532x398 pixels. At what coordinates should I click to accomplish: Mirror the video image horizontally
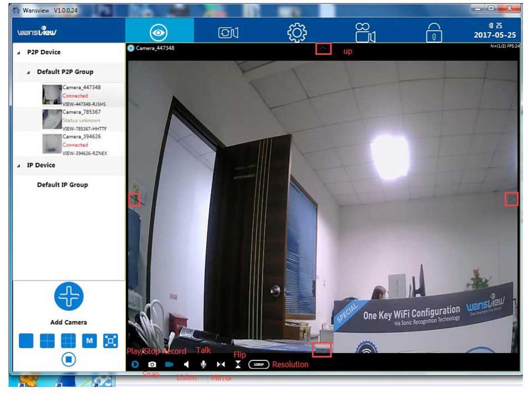221,364
